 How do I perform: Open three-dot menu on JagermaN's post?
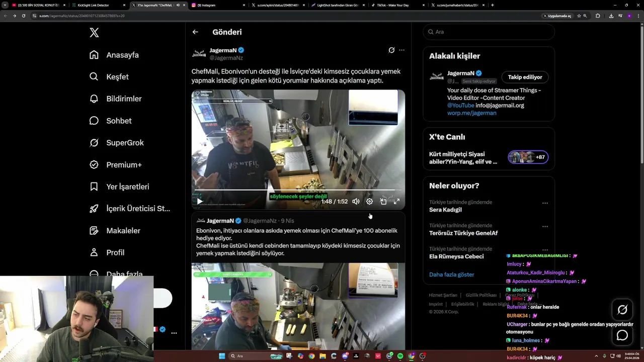[x=401, y=50]
